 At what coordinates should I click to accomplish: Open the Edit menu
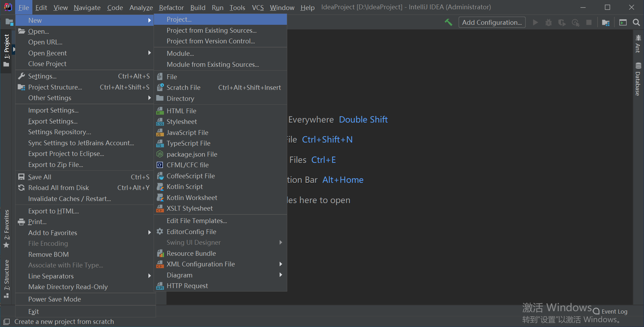pos(41,8)
